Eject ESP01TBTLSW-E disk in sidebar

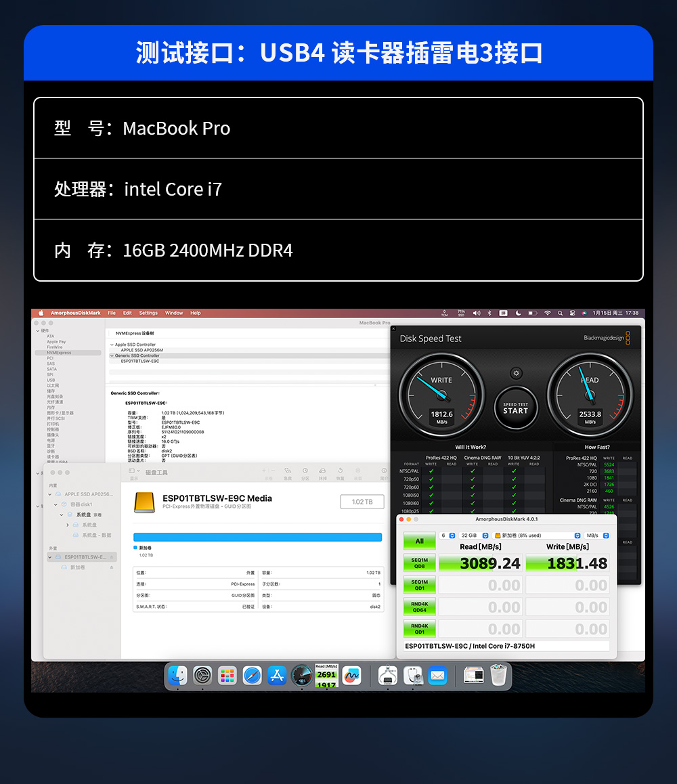[112, 557]
